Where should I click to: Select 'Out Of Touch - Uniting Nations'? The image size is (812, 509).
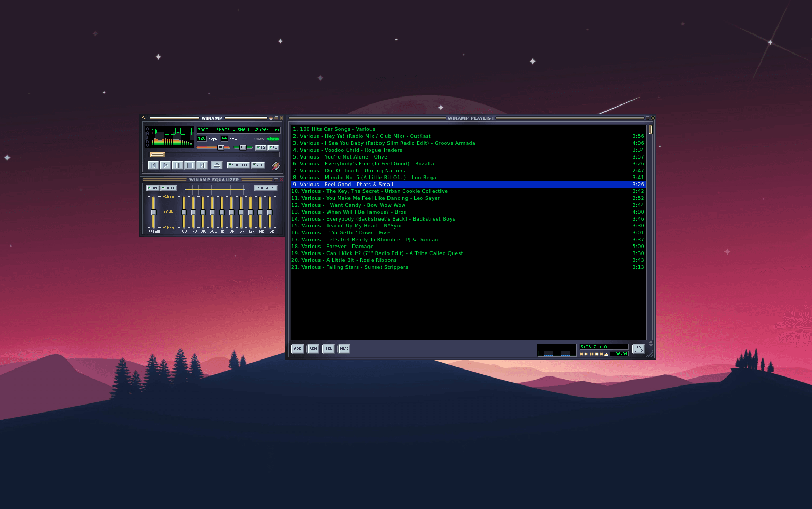tap(468, 171)
